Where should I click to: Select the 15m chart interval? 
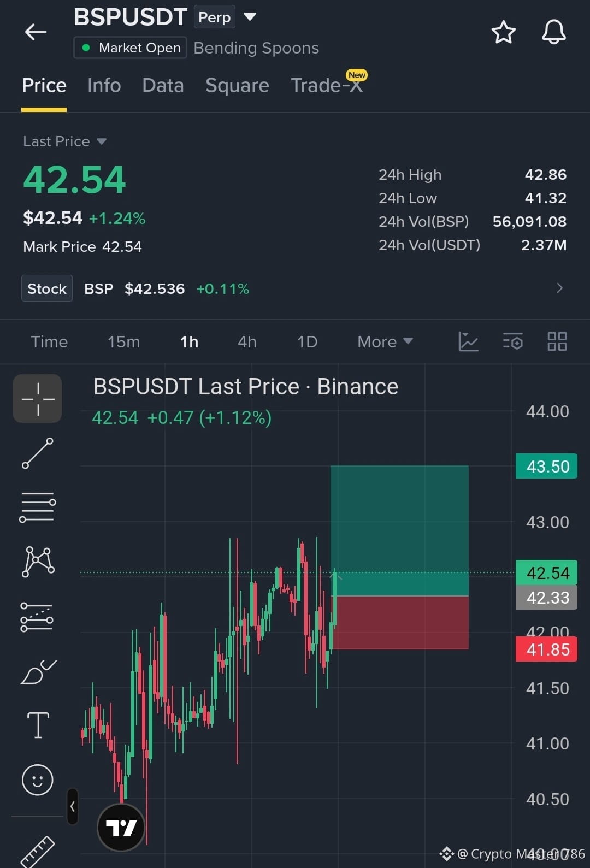(123, 342)
